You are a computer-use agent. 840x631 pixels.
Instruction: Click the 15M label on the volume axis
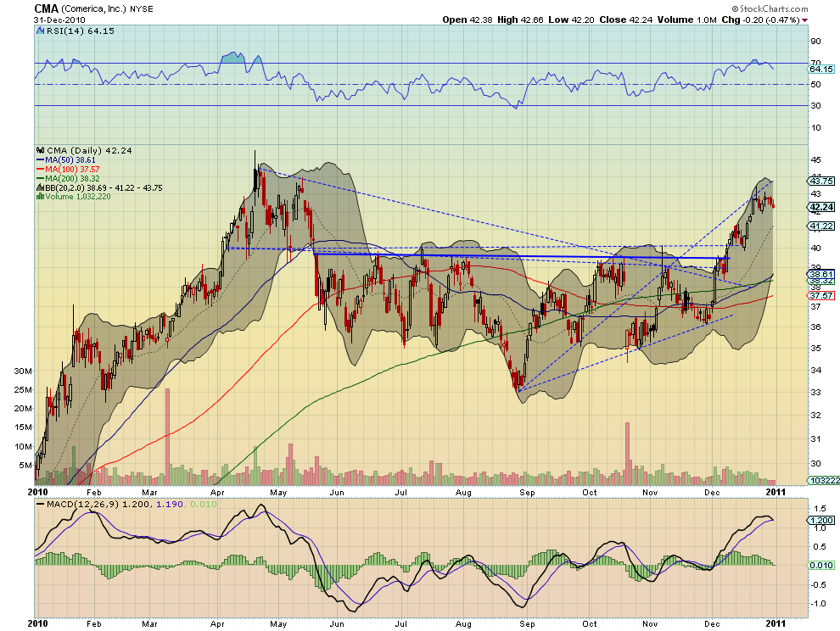click(23, 427)
